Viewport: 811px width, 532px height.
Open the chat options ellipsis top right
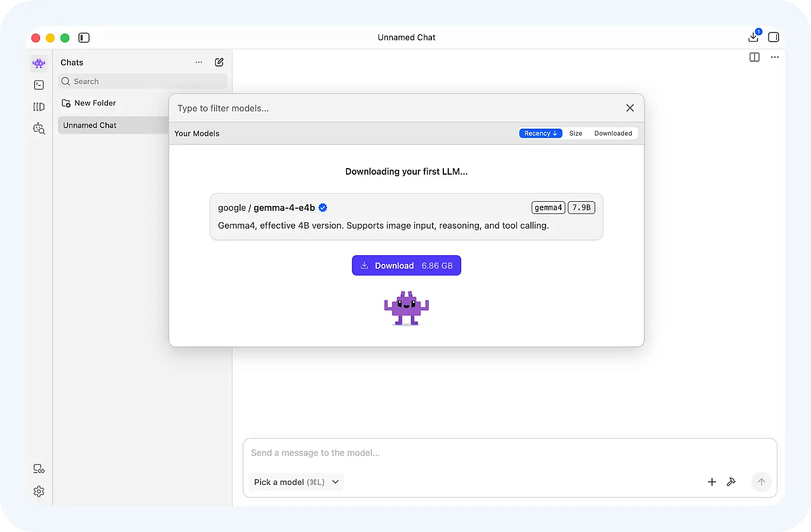775,57
